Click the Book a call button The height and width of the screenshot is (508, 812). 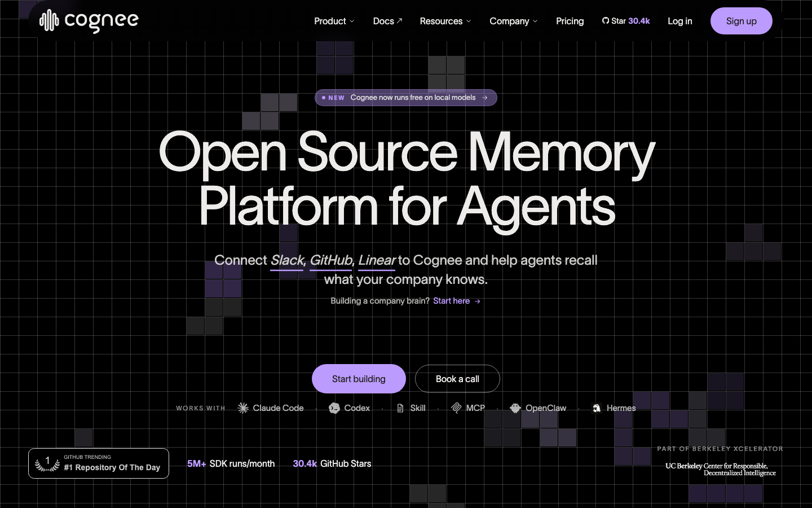coord(457,379)
